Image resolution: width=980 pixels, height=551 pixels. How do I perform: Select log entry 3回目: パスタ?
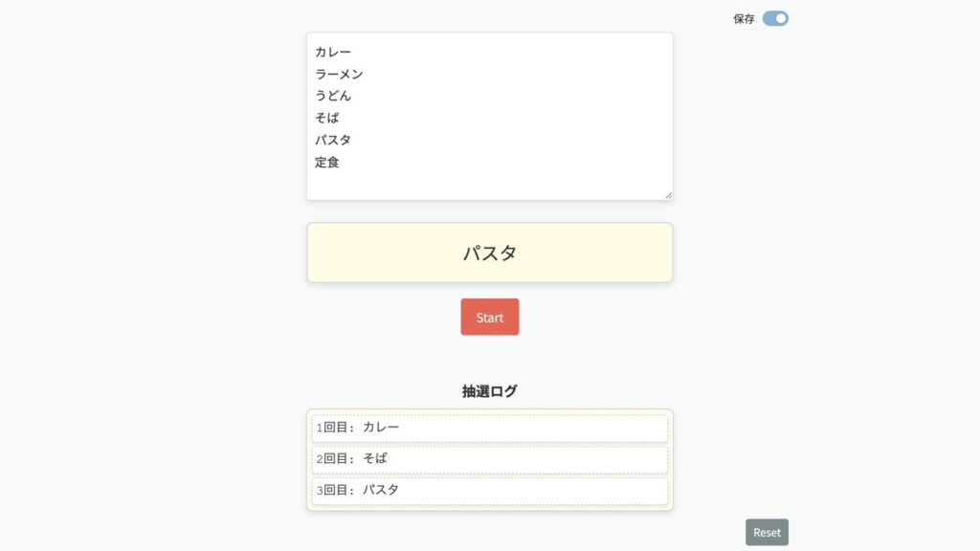click(x=489, y=491)
